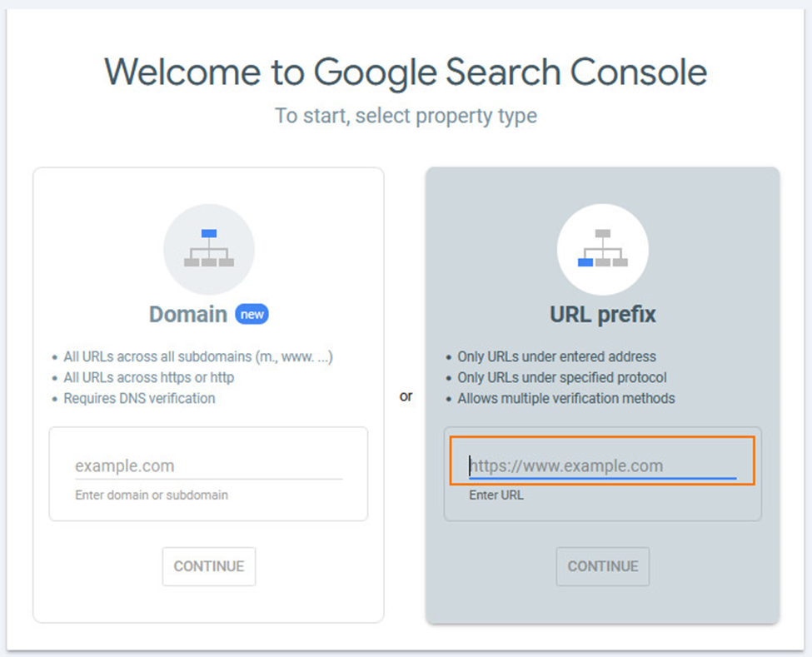812x657 pixels.
Task: Focus the https://www.example.com URL input field
Action: [x=602, y=465]
